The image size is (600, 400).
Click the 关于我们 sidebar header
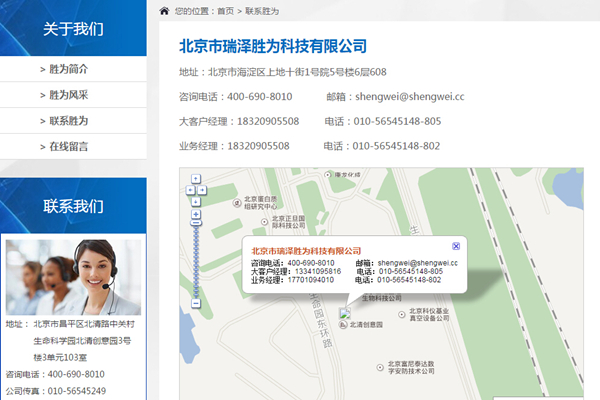click(x=73, y=29)
